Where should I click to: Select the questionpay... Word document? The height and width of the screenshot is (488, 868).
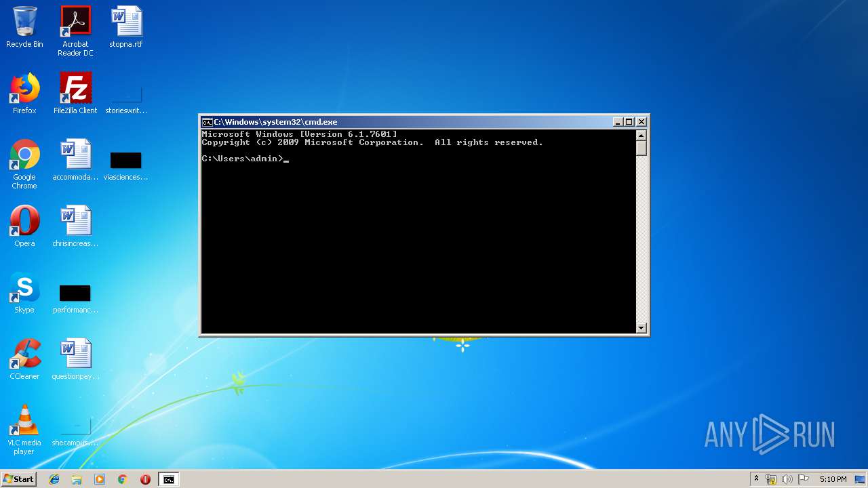tap(75, 359)
